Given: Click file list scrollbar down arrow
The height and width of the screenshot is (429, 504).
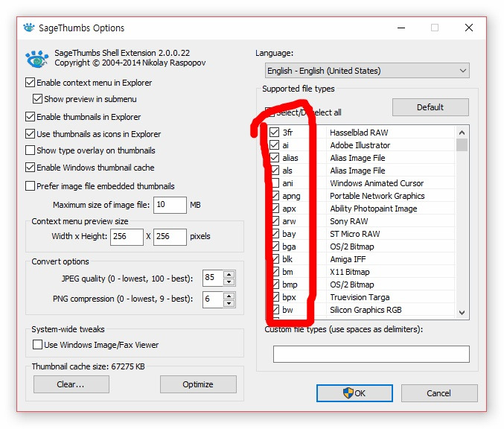Looking at the screenshot, I should pos(462,312).
